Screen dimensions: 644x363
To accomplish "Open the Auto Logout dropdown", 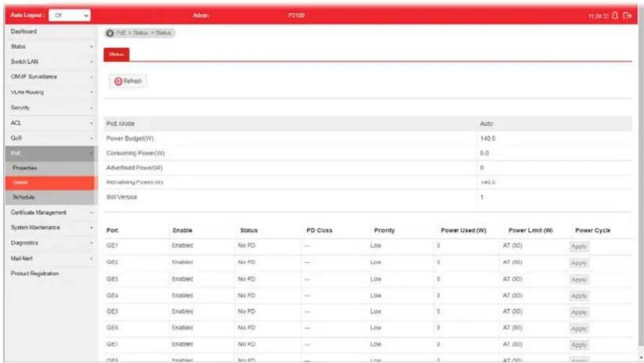I will tap(70, 15).
